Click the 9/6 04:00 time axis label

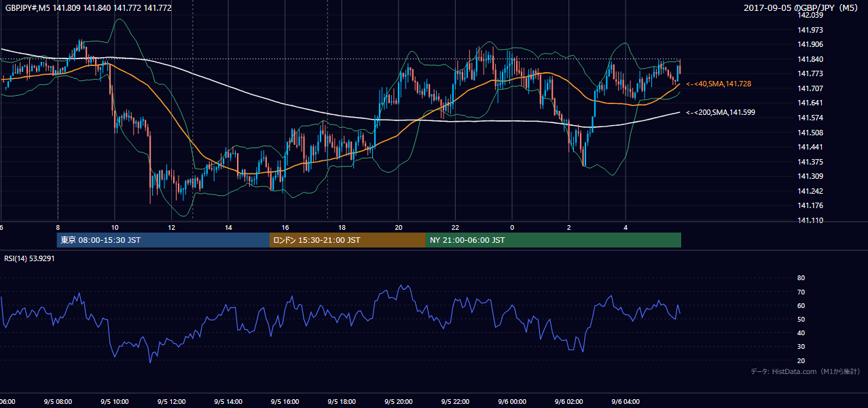[626, 402]
